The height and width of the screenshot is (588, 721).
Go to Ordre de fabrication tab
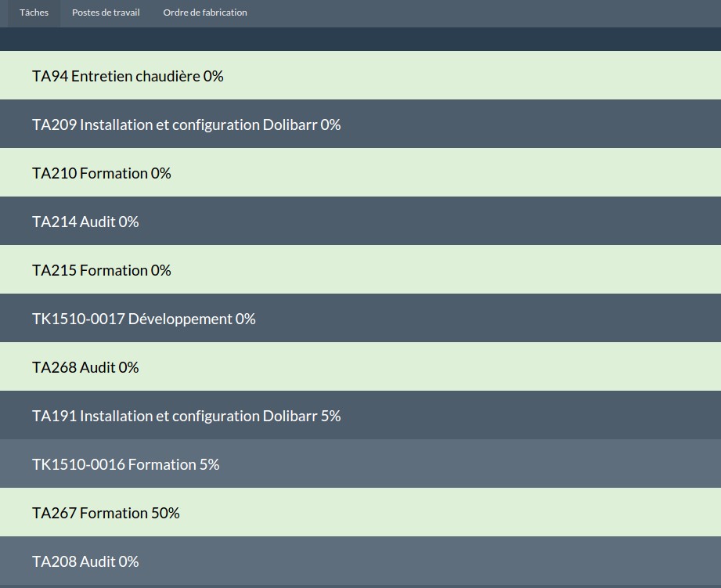coord(205,13)
